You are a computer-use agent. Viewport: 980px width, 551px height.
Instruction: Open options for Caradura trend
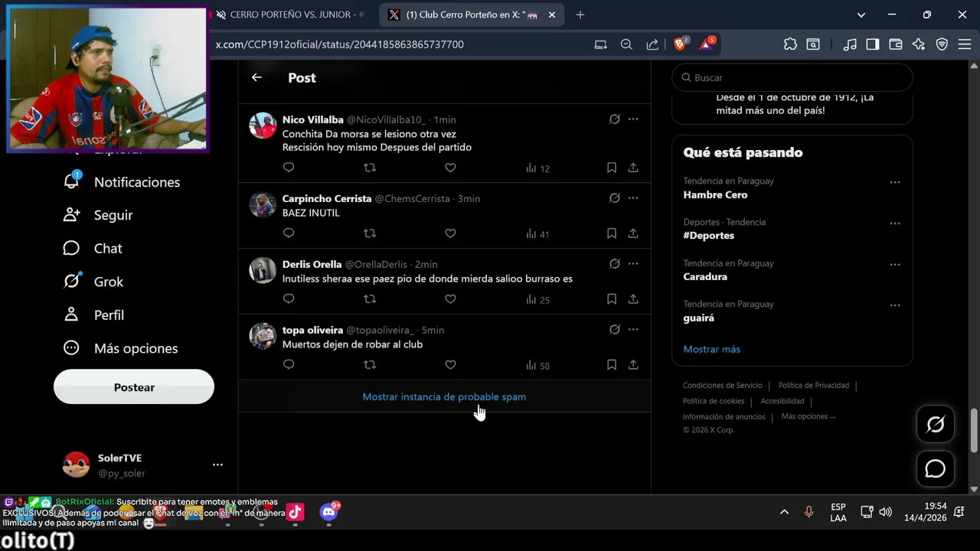point(894,264)
